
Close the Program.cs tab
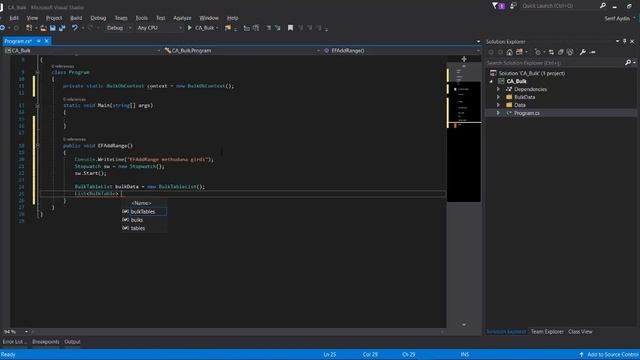47,41
